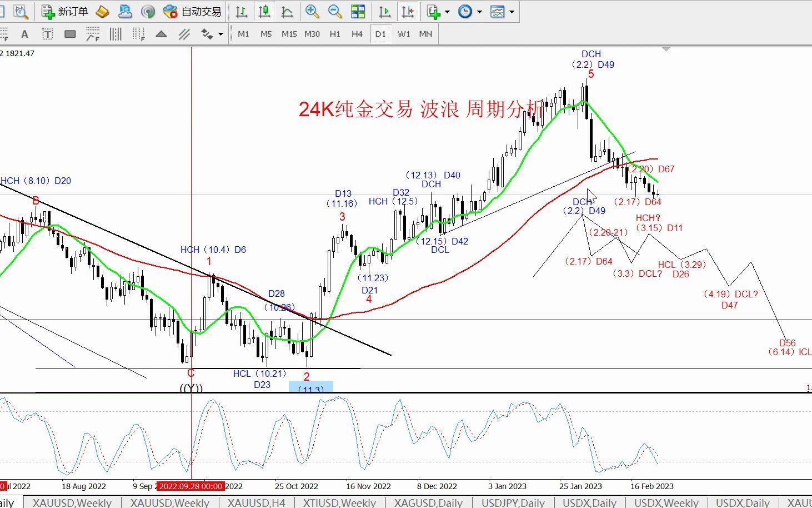Select the Text (A) drawing tool
Screen dimensions: 812x508
click(x=24, y=34)
